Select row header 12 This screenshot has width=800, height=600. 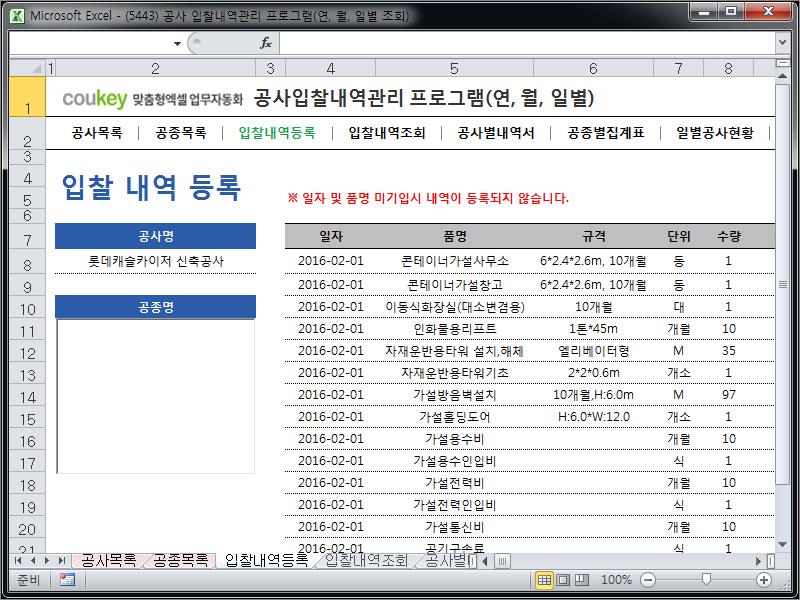point(28,353)
